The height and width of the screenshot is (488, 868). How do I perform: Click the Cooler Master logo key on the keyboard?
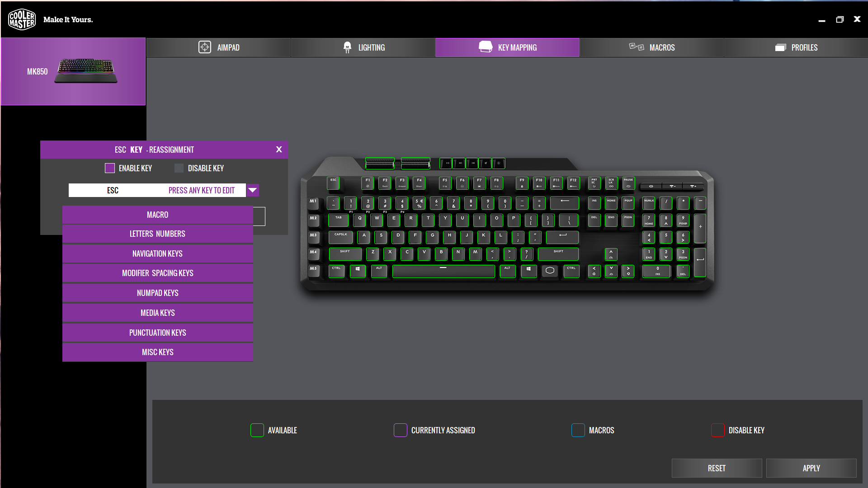point(550,271)
